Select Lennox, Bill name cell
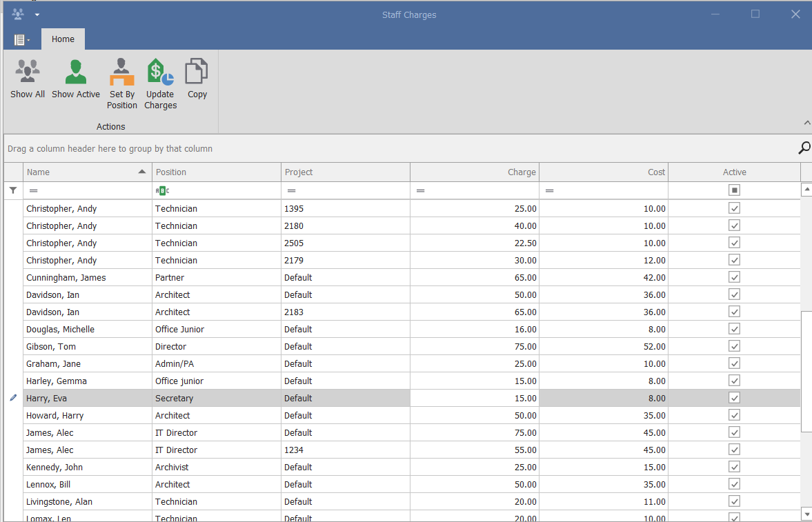The height and width of the screenshot is (522, 812). click(x=88, y=484)
